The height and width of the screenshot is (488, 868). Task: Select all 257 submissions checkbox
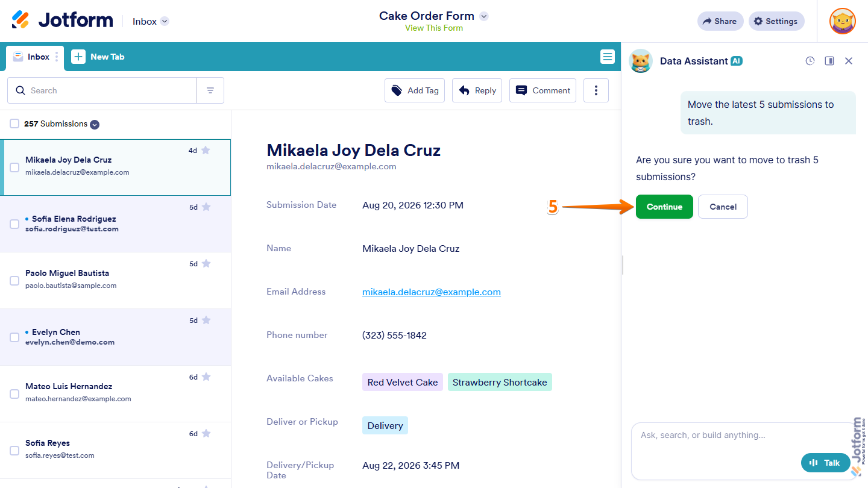pos(14,124)
